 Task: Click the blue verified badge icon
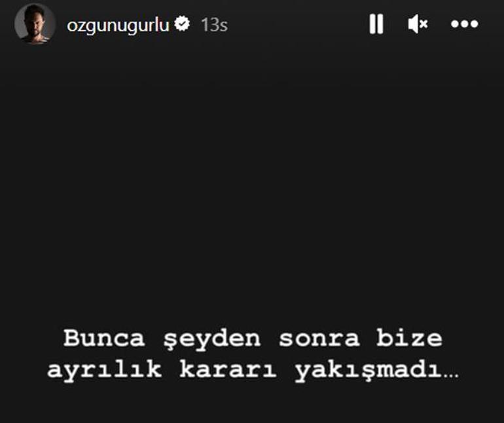[182, 24]
